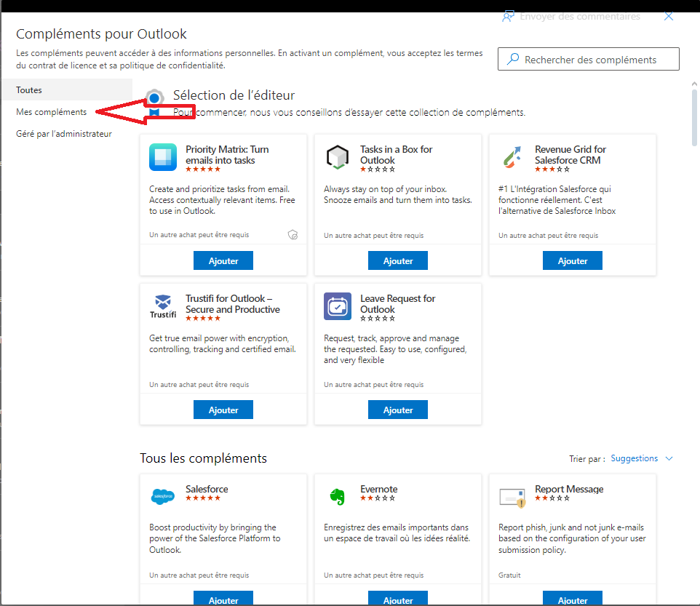Click the feedback person icon
The width and height of the screenshot is (700, 606).
pyautogui.click(x=508, y=17)
